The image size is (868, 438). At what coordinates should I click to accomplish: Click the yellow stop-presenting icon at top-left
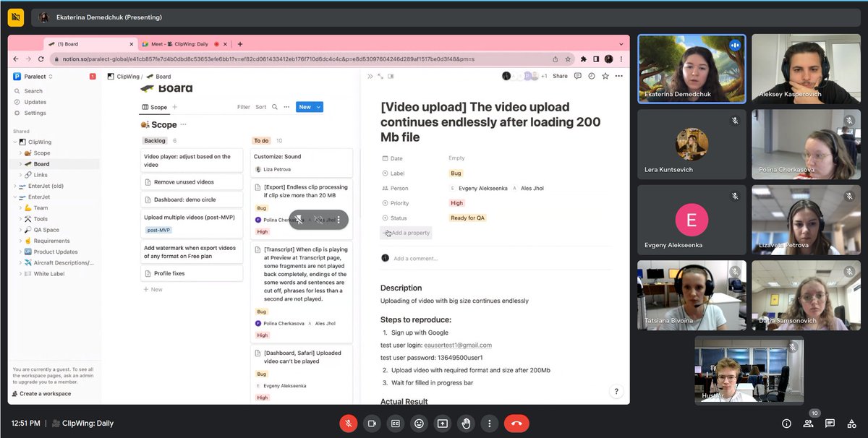click(x=15, y=17)
